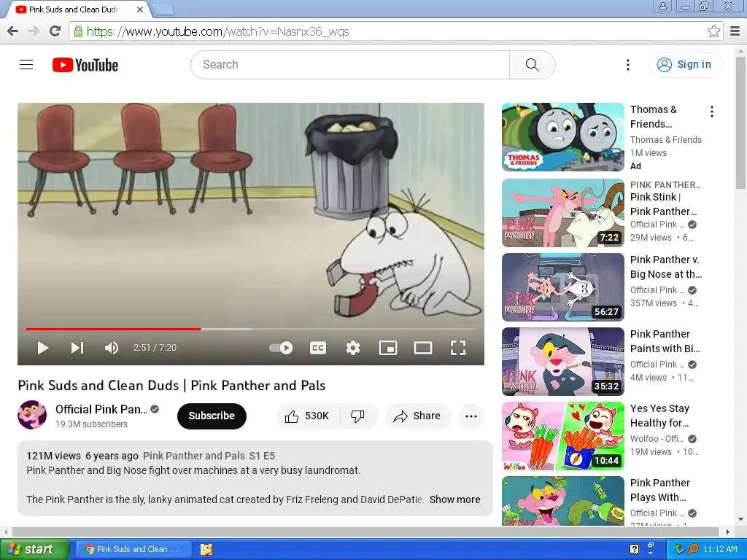Open Pink Stink video thumbnail
The height and width of the screenshot is (560, 747).
[x=562, y=213]
